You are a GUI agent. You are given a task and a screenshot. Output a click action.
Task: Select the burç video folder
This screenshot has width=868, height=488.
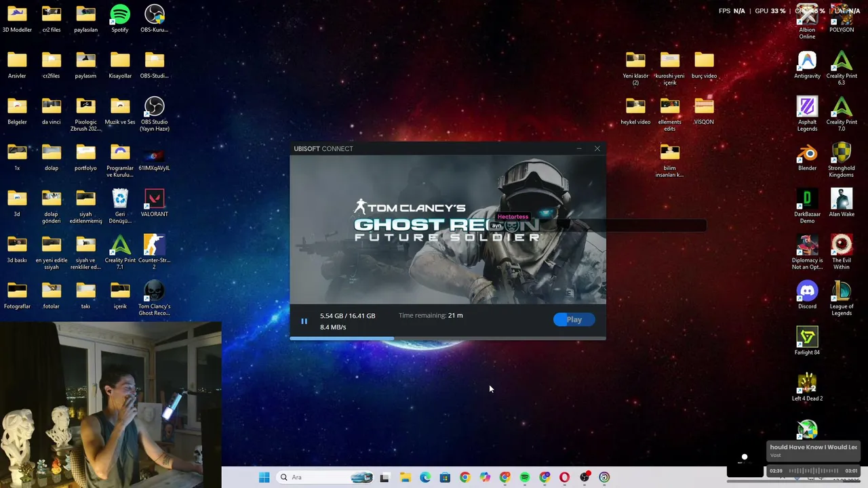[704, 65]
